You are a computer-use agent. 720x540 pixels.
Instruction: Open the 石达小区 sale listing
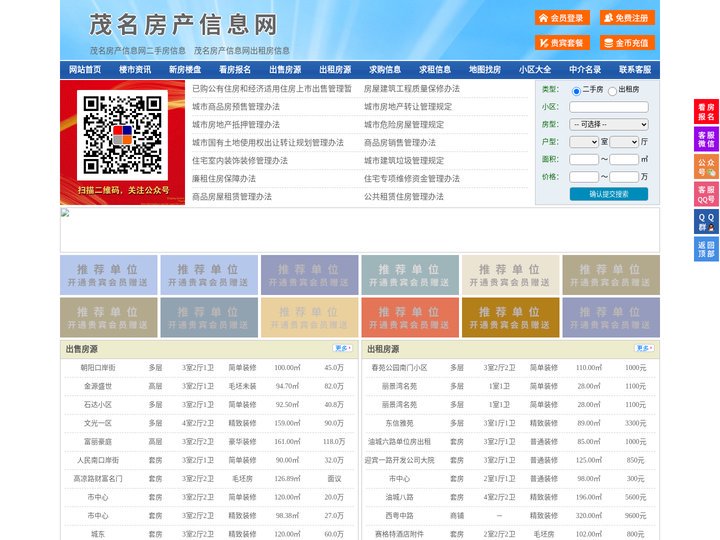(x=98, y=405)
